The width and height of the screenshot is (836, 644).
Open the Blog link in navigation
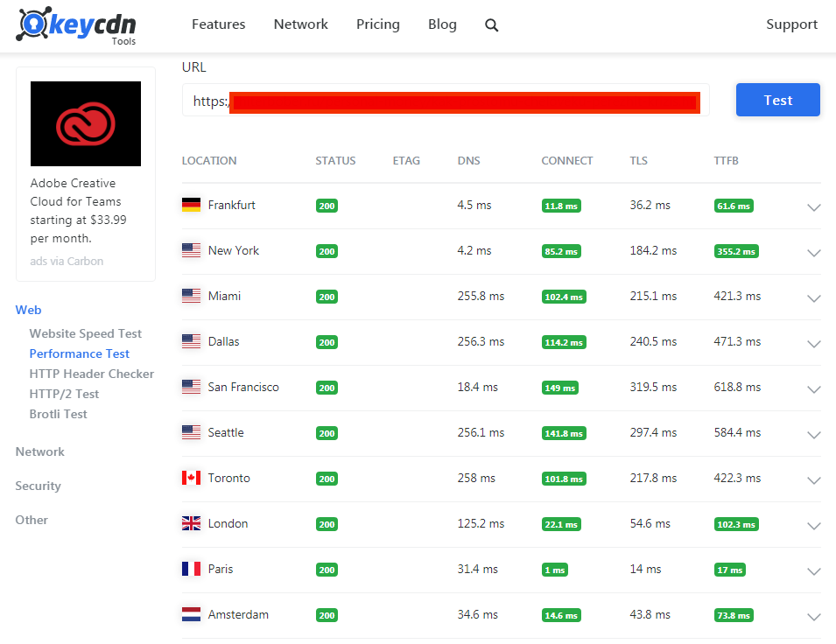pyautogui.click(x=443, y=24)
